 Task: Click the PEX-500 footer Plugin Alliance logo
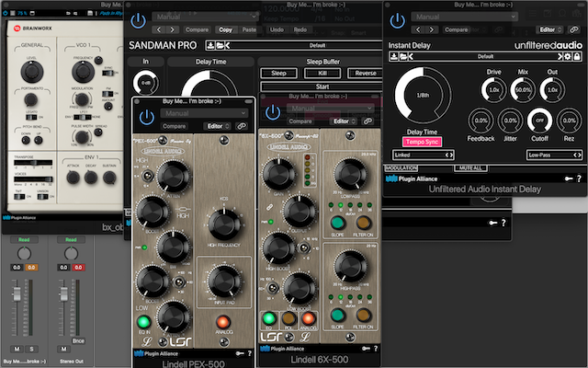pyautogui.click(x=156, y=353)
